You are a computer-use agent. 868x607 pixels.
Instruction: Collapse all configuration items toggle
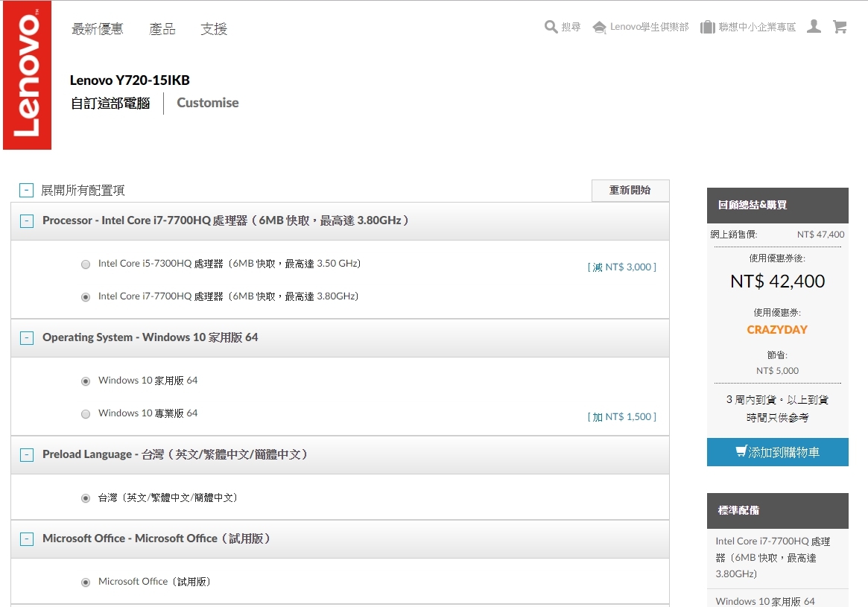pos(26,191)
